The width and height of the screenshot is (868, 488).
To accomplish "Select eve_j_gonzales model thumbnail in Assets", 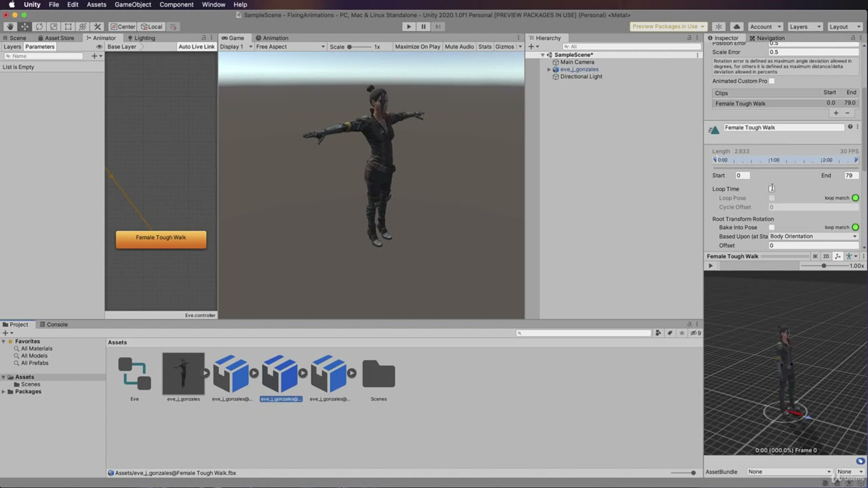I will tap(183, 373).
